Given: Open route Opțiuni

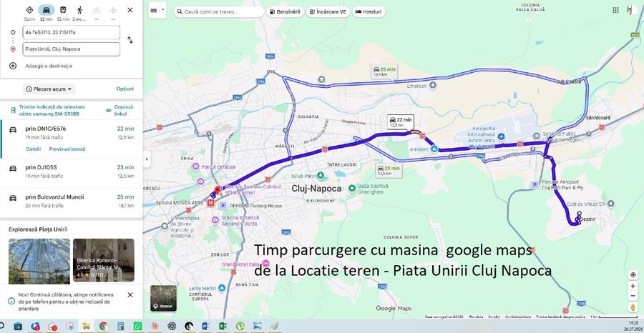Looking at the screenshot, I should (x=125, y=89).
